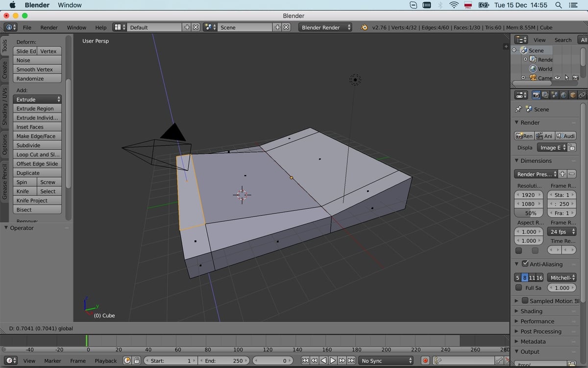This screenshot has height=368, width=588.
Task: Click the End frame field in the timeline
Action: (x=223, y=360)
